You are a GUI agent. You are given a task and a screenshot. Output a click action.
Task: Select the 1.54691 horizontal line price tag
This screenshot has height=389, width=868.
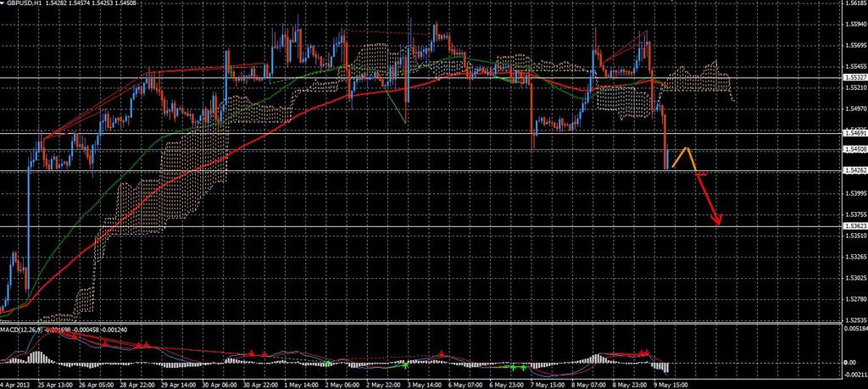click(x=854, y=133)
